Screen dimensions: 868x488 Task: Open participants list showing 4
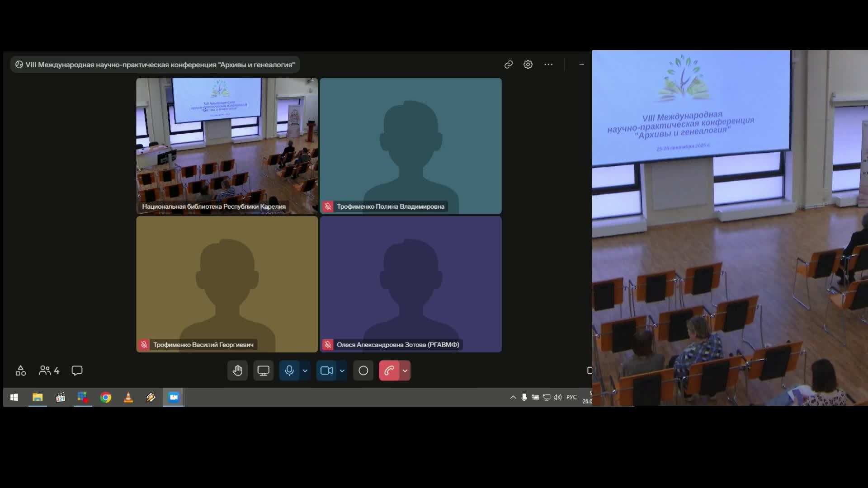coord(49,371)
